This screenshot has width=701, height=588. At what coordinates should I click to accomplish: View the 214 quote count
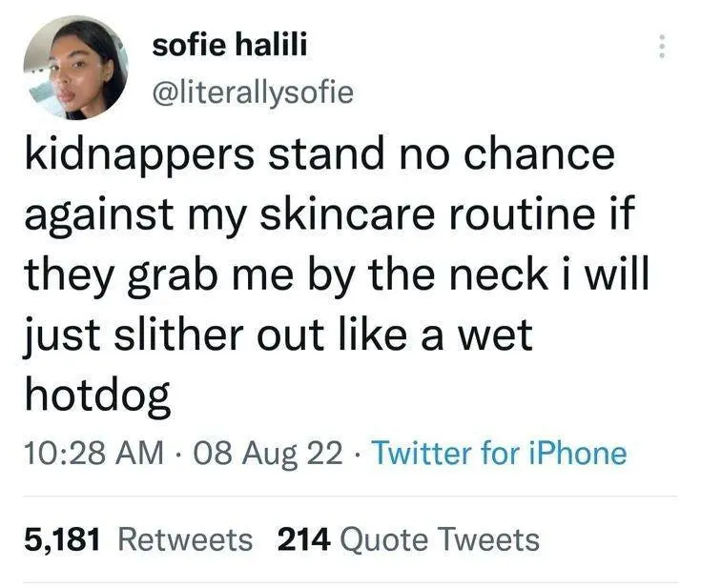(x=304, y=539)
